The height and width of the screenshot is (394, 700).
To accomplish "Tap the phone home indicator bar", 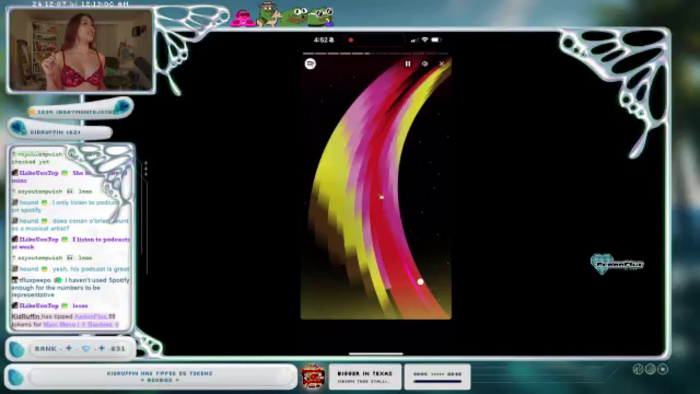I will 376,354.
